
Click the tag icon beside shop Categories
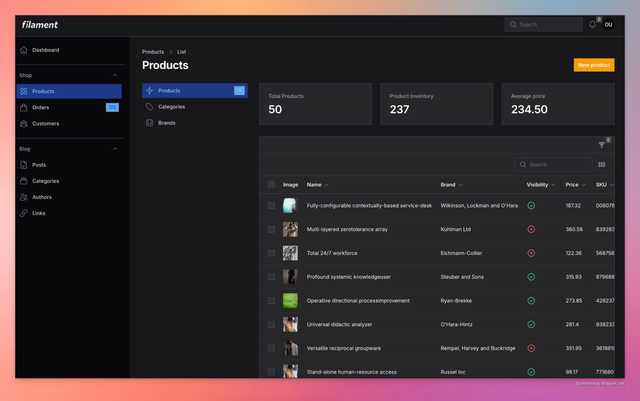click(x=149, y=107)
